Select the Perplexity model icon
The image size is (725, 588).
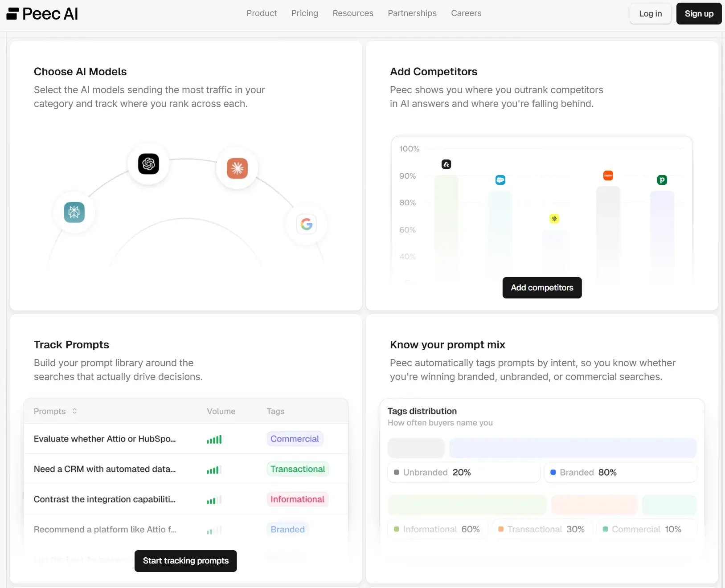pos(74,212)
